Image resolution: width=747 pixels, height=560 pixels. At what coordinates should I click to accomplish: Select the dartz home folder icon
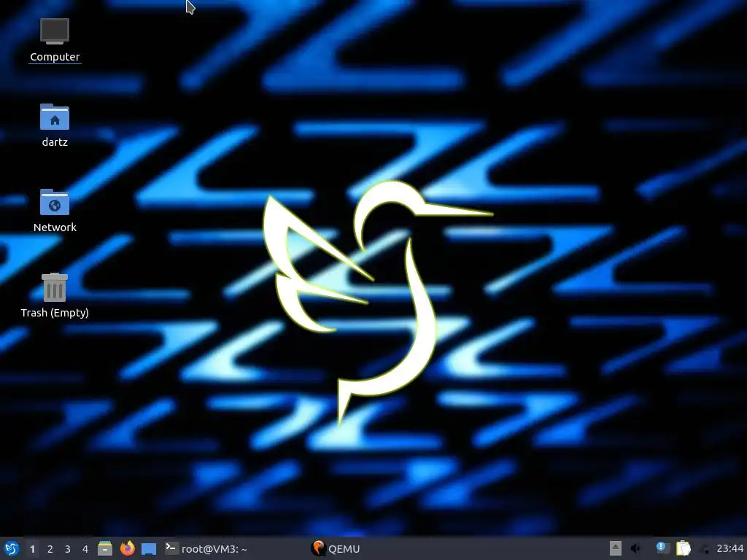click(54, 125)
